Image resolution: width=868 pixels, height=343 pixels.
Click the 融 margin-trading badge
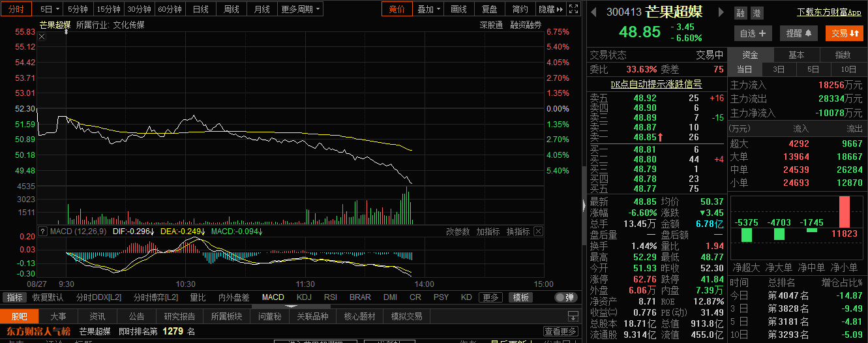click(740, 13)
